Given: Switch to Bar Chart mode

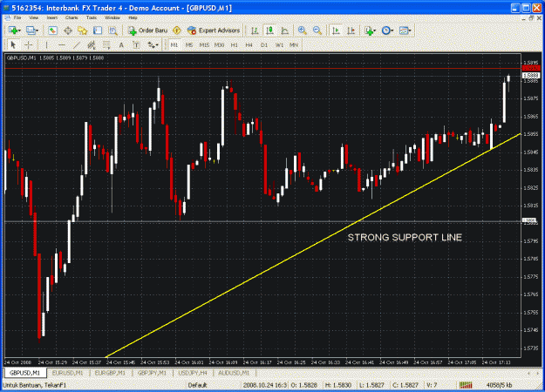Looking at the screenshot, I should pyautogui.click(x=255, y=30).
